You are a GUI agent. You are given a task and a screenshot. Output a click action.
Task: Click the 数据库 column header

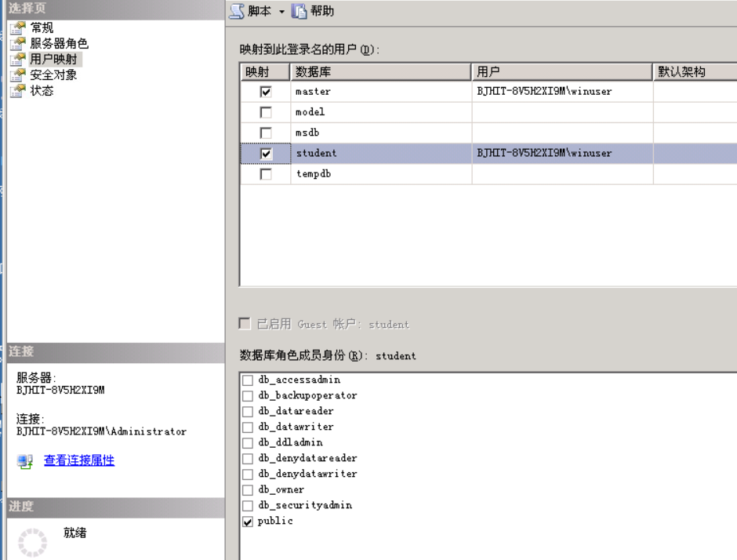point(381,72)
